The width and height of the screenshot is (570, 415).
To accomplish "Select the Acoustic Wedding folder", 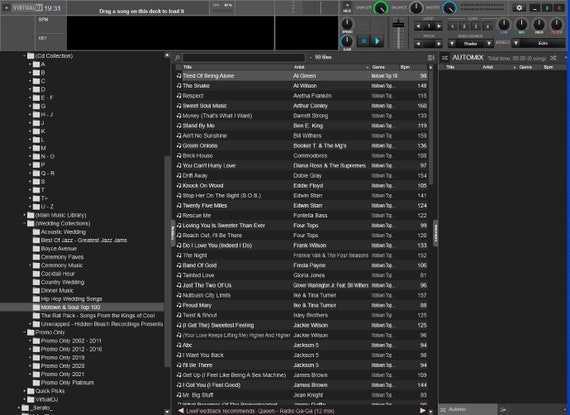I will coord(63,232).
